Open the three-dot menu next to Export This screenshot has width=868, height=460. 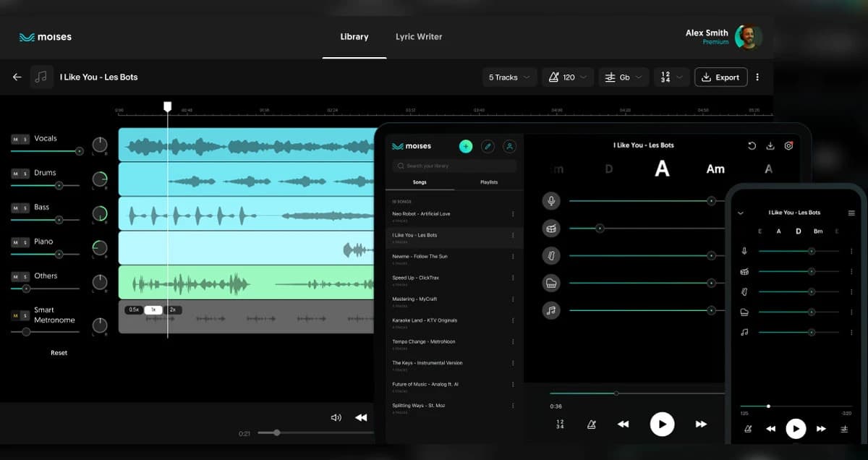pos(757,77)
